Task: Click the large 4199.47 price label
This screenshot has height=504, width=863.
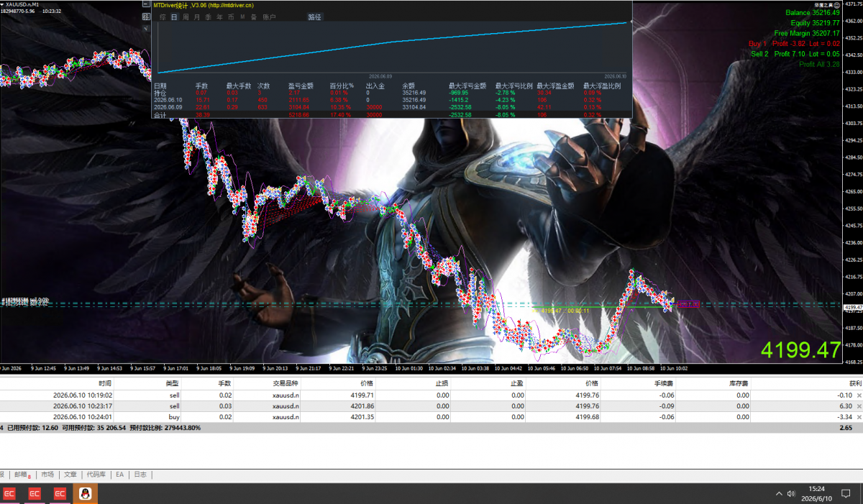Action: pos(800,350)
